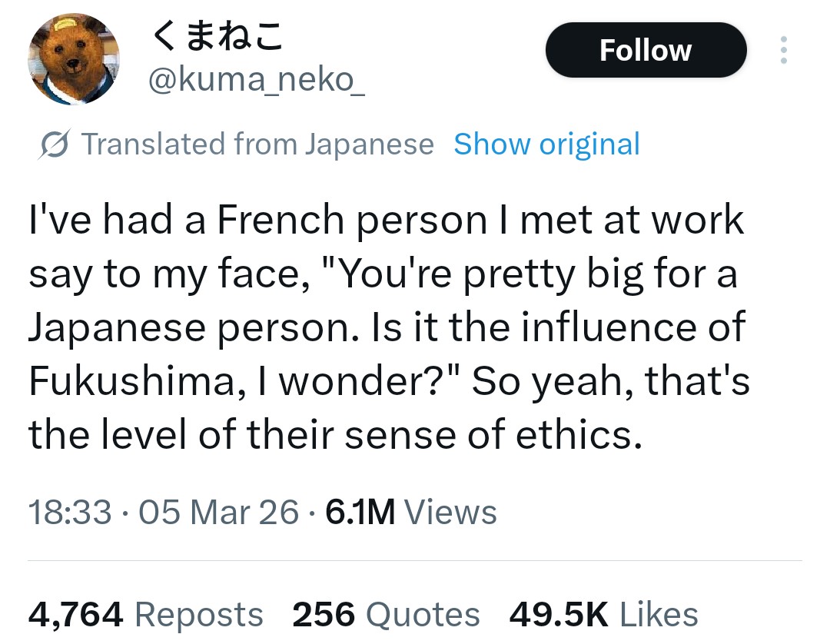
Task: Follow the kuma_neko_ account
Action: tap(646, 51)
